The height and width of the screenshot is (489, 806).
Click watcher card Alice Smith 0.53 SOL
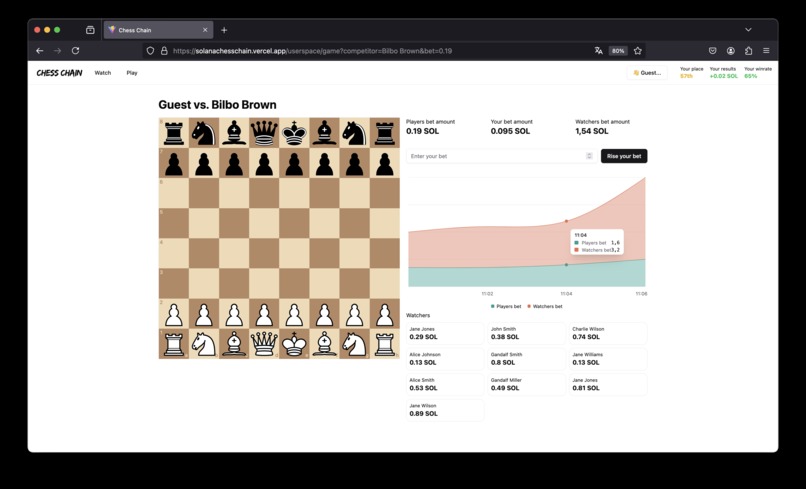click(x=445, y=385)
